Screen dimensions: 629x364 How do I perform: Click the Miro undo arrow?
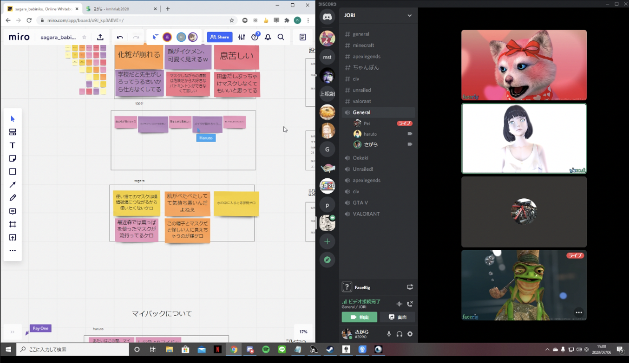[120, 37]
